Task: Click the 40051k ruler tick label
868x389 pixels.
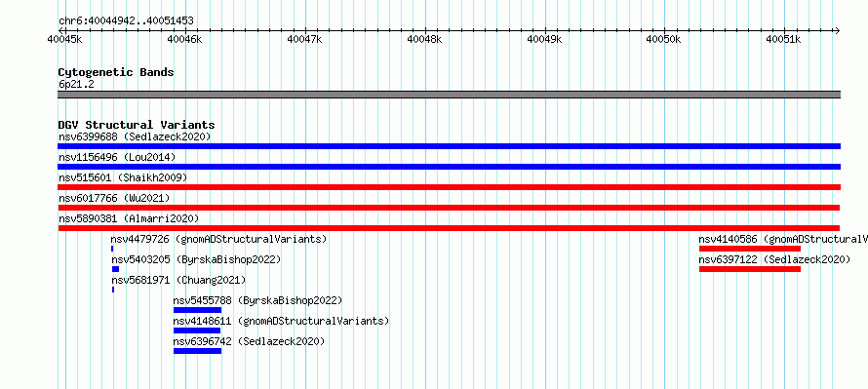Action: pos(784,39)
